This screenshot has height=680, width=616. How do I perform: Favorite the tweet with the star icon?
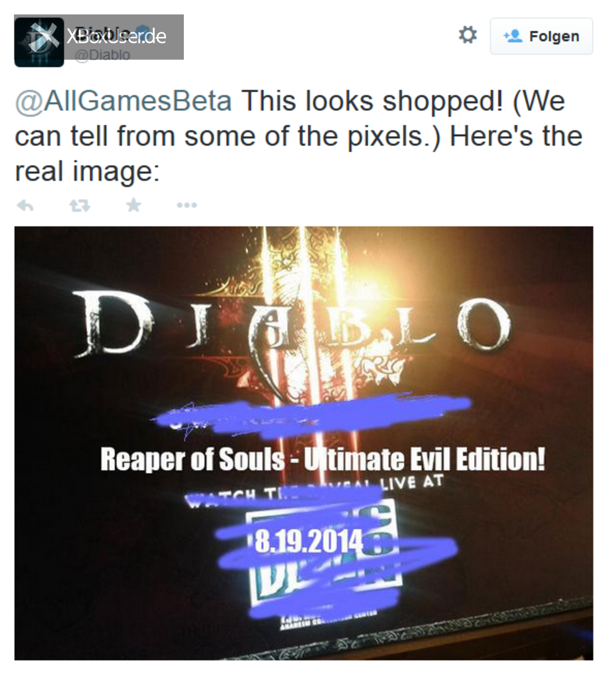(x=134, y=205)
